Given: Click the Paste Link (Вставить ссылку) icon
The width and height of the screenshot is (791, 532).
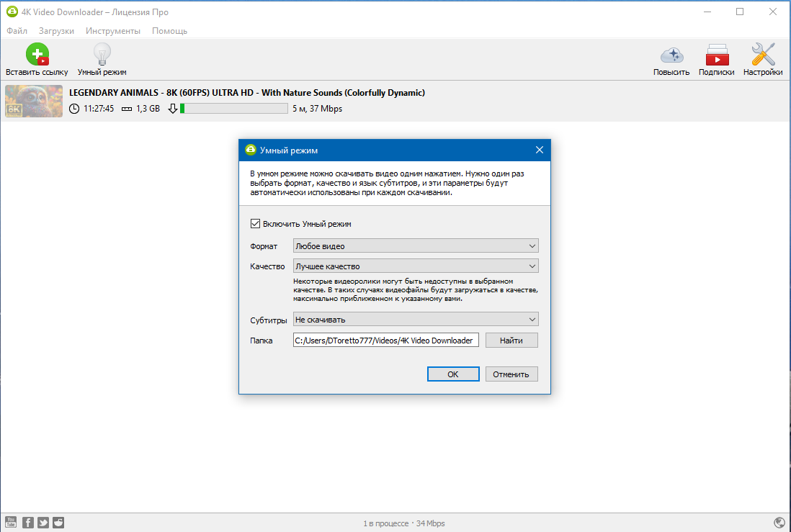Looking at the screenshot, I should 37,54.
